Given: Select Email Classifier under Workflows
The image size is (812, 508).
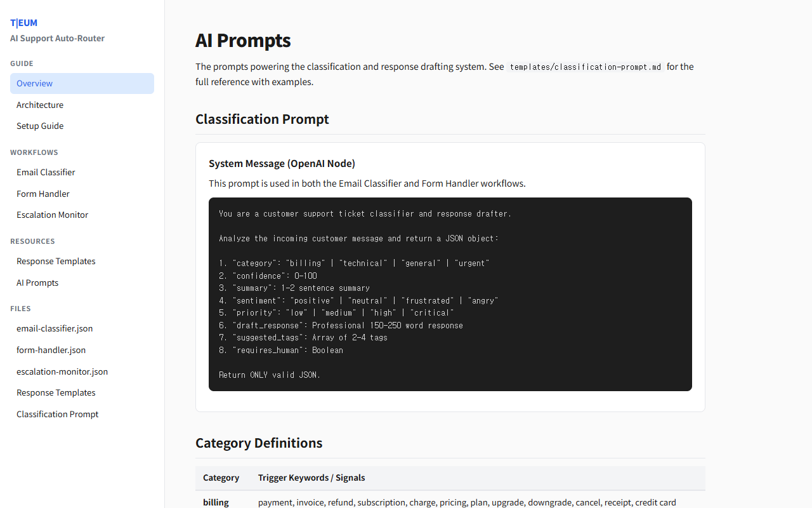Looking at the screenshot, I should 46,172.
